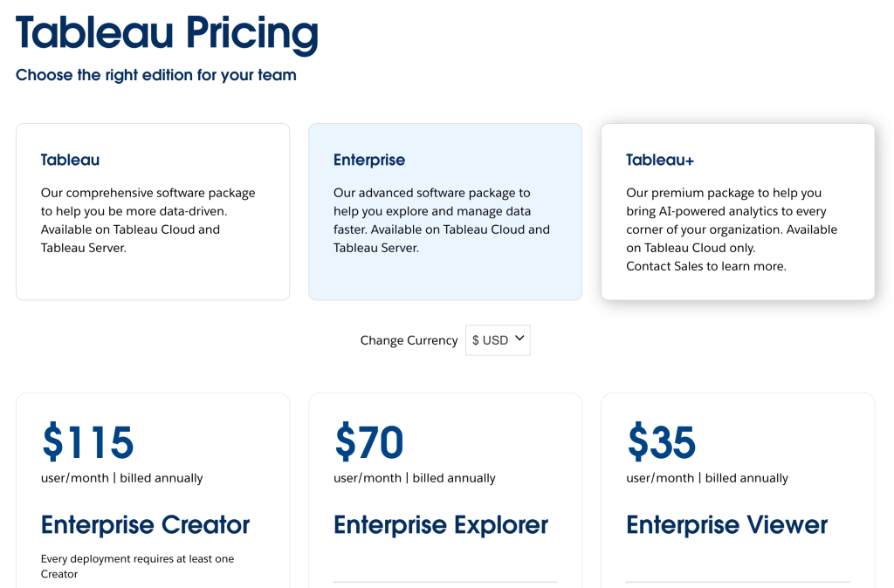Click the 'Choose the right edition' subtitle
Viewport: 894px width, 588px height.
(156, 75)
